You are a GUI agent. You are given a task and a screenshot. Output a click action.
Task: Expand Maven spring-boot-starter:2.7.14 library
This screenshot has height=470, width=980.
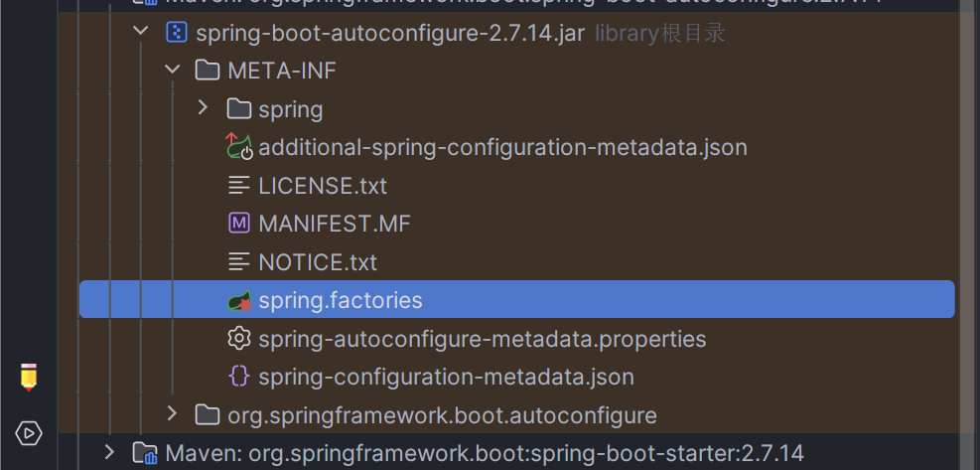pyautogui.click(x=109, y=452)
